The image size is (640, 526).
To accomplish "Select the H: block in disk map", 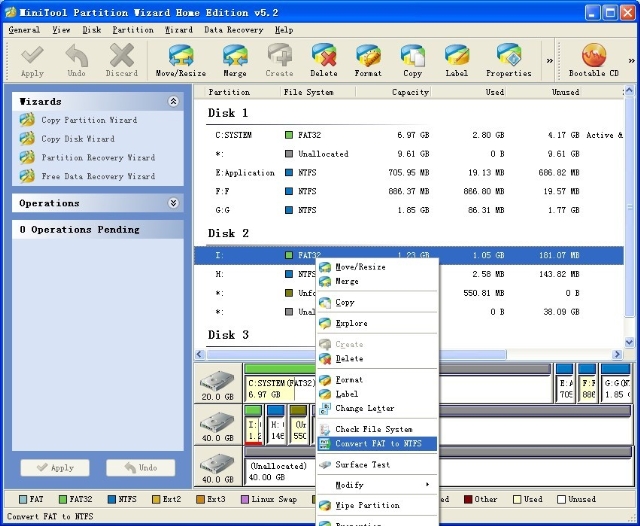I will pyautogui.click(x=276, y=424).
